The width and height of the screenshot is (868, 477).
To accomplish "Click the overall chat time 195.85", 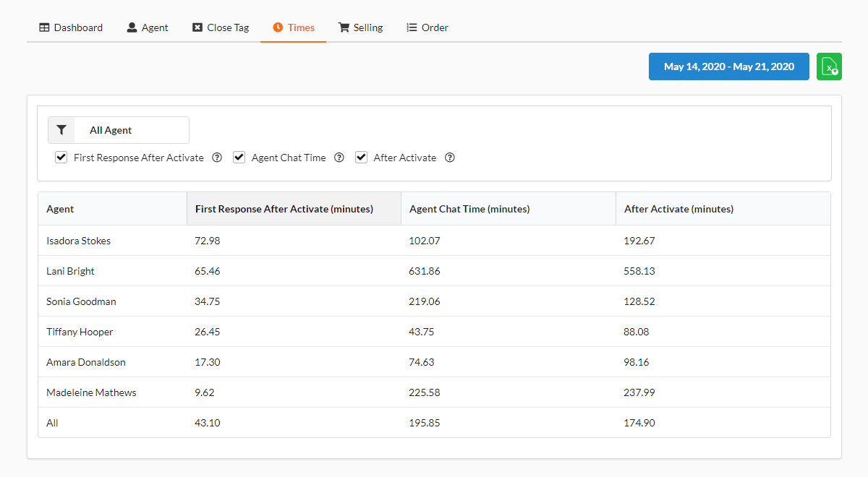I will [x=425, y=423].
